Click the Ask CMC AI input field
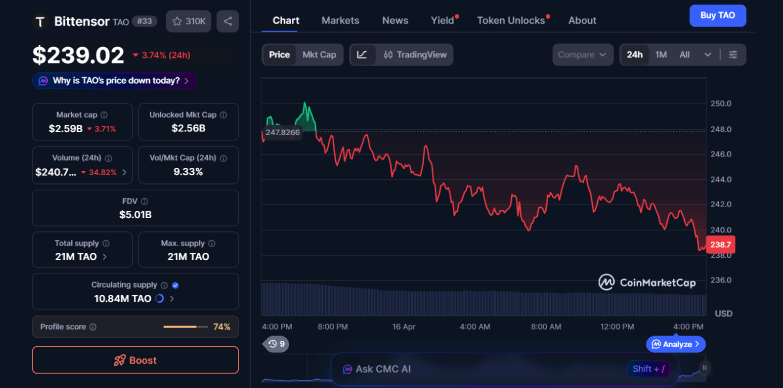Viewport: 783px width, 388px height. coord(504,370)
